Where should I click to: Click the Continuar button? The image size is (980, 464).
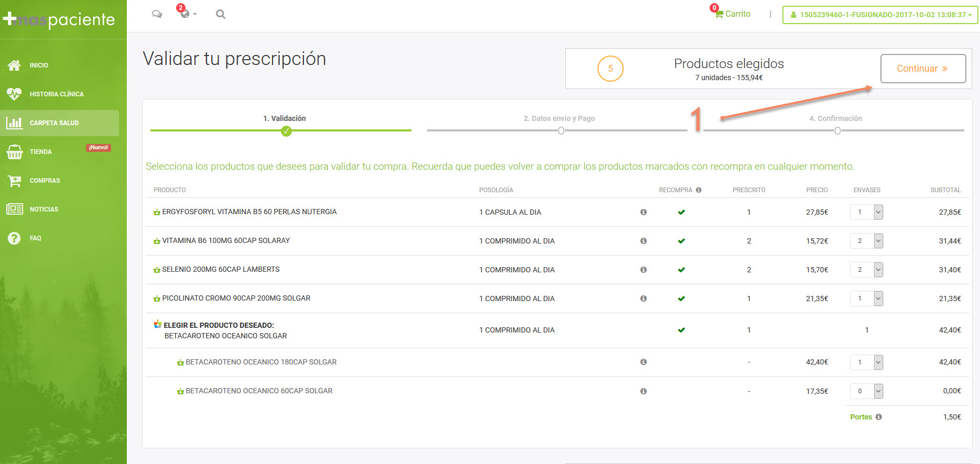(x=923, y=69)
